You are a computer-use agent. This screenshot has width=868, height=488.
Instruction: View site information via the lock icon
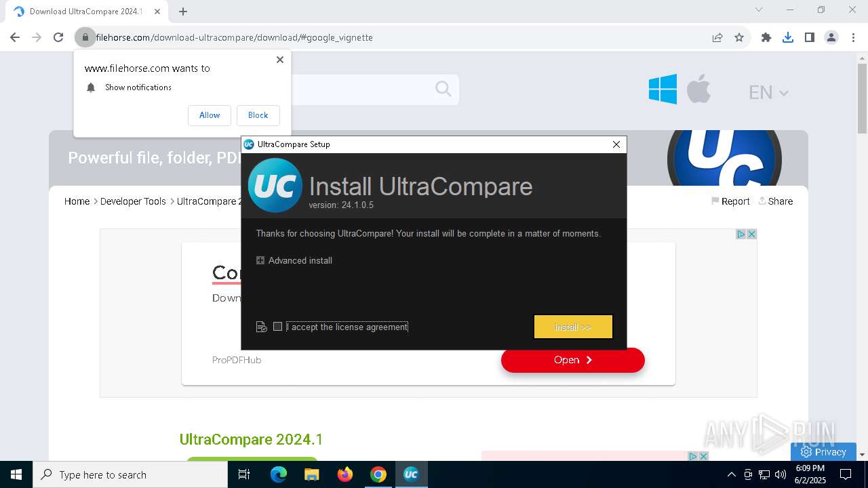[85, 37]
